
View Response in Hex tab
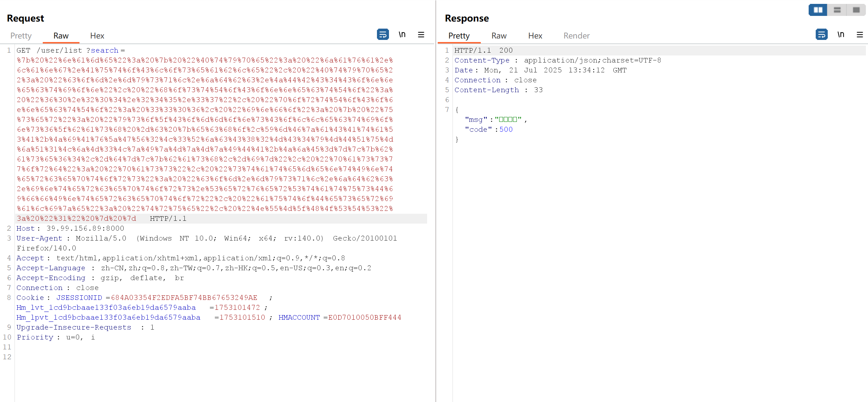pos(535,36)
